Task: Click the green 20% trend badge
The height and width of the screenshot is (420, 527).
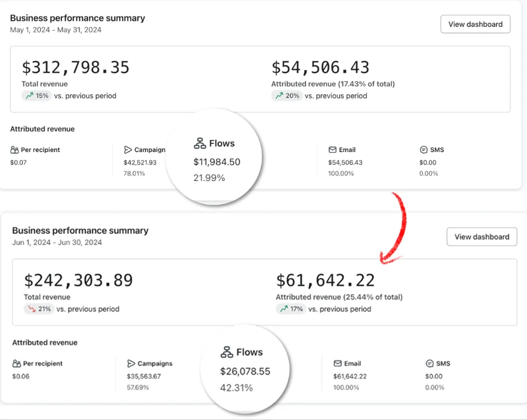Action: 287,96
